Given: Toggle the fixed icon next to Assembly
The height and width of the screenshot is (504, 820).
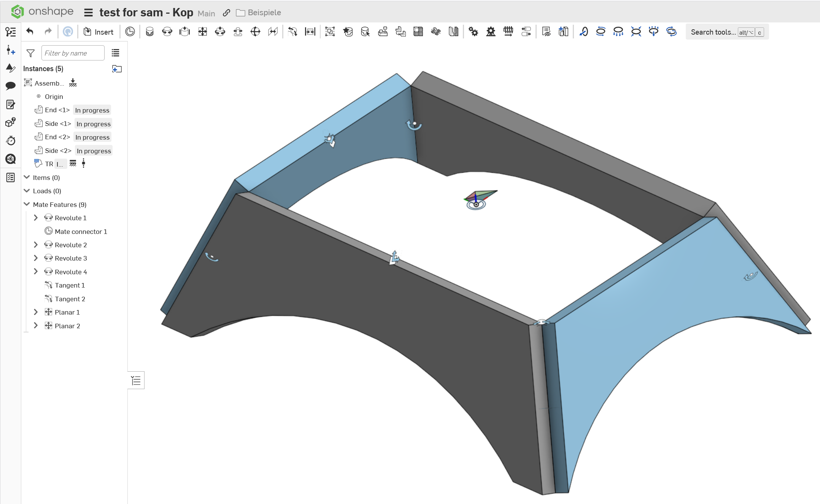Looking at the screenshot, I should (x=73, y=83).
